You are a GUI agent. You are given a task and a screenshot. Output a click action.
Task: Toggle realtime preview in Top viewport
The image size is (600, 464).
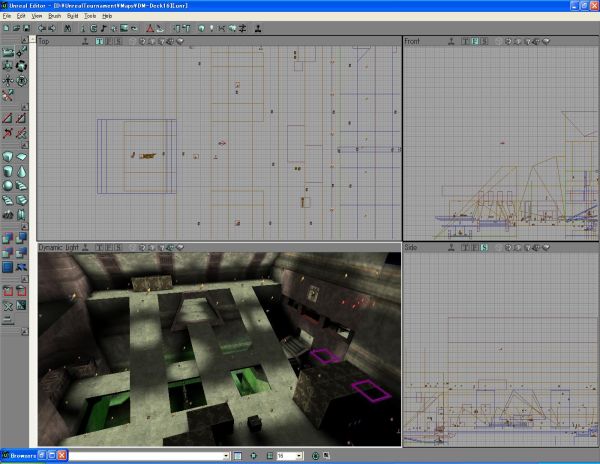click(x=85, y=41)
